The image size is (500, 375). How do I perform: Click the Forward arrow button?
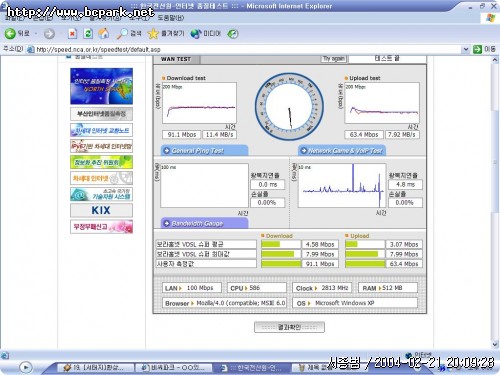pyautogui.click(x=49, y=34)
